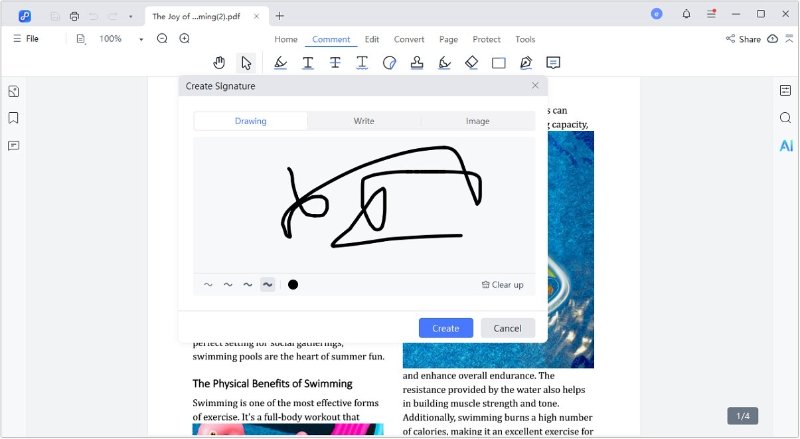
Task: Click the zoom value 100% field
Action: (x=111, y=39)
